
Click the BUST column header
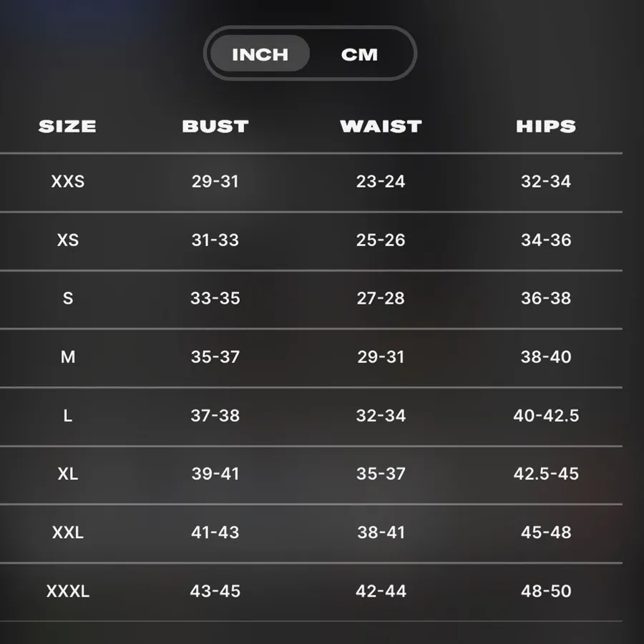coord(215,126)
